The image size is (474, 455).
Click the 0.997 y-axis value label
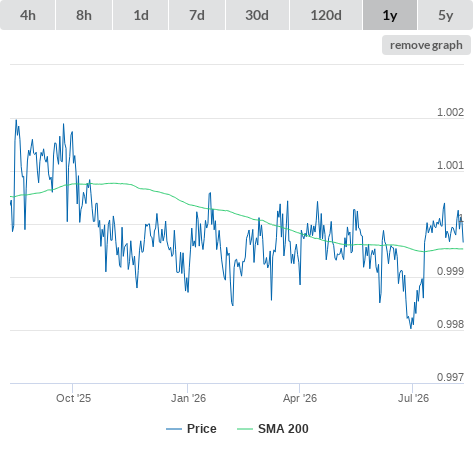pyautogui.click(x=450, y=377)
